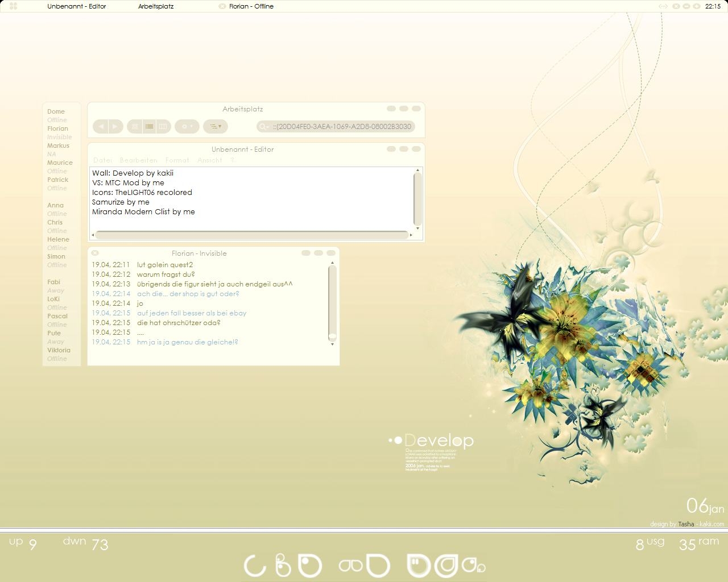Click the teardrop spiral dock icon
Image resolution: width=728 pixels, height=582 pixels.
[x=446, y=566]
